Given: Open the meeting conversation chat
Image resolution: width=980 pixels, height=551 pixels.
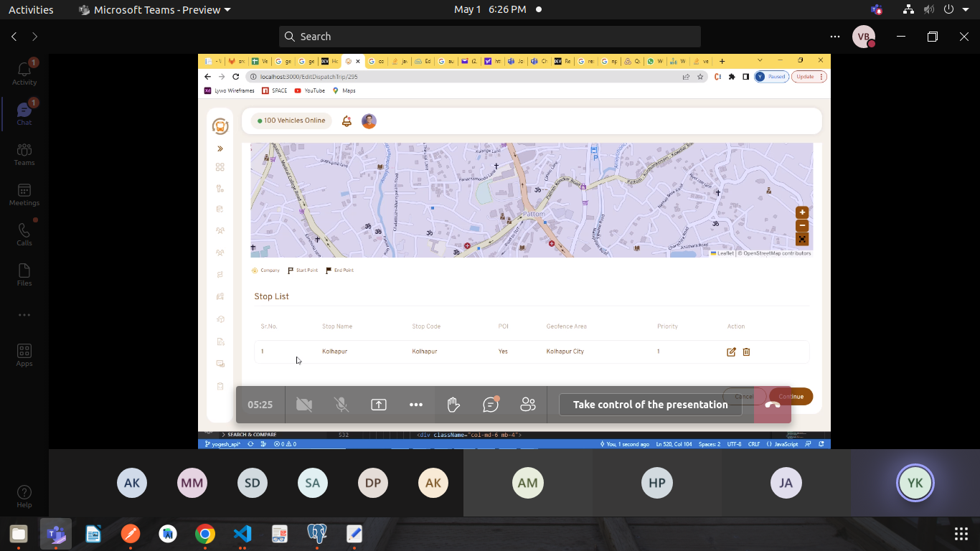Looking at the screenshot, I should (491, 405).
